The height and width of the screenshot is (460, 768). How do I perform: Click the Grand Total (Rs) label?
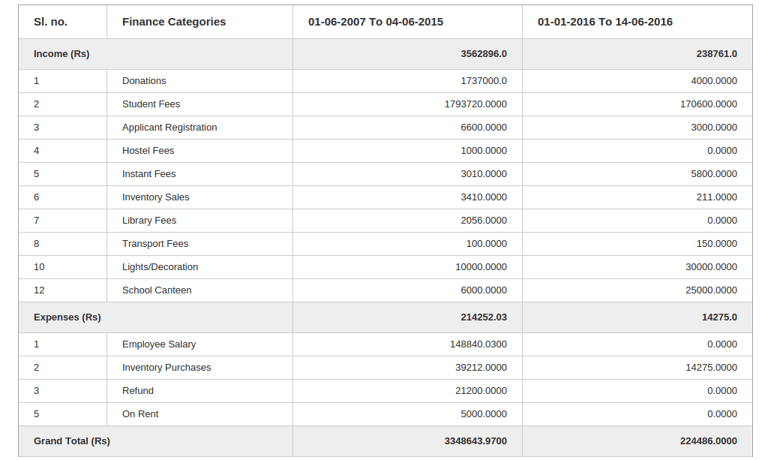(72, 440)
